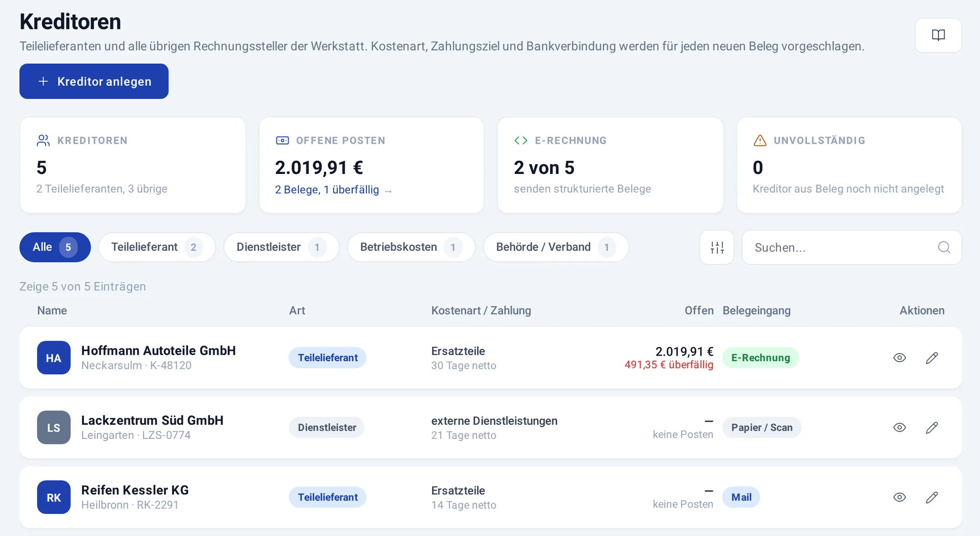Select the Alle filter tab
980x536 pixels.
pyautogui.click(x=55, y=247)
